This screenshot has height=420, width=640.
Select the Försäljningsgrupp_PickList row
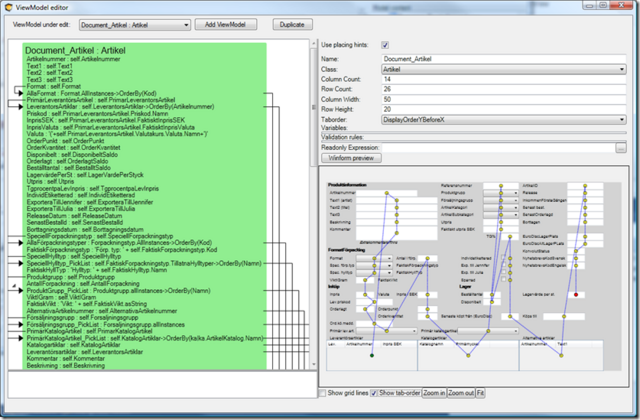click(x=106, y=324)
